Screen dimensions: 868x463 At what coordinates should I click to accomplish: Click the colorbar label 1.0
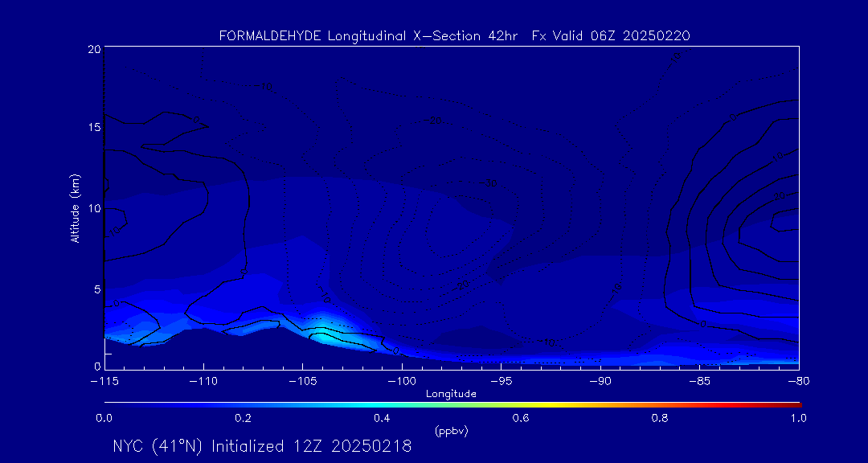click(799, 419)
